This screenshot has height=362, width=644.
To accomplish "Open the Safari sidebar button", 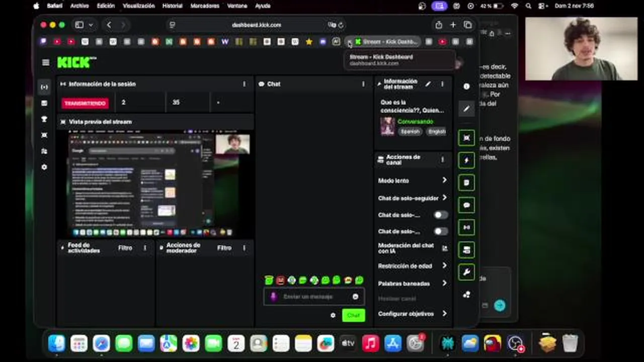I will coord(79,25).
